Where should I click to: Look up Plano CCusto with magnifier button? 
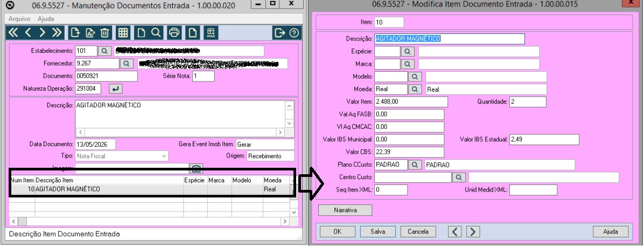415,165
